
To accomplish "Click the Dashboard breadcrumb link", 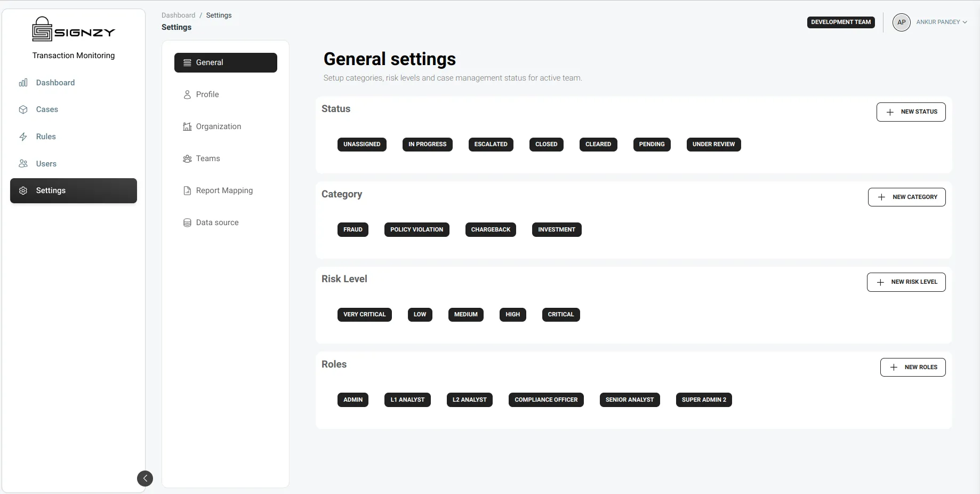I will coord(178,15).
